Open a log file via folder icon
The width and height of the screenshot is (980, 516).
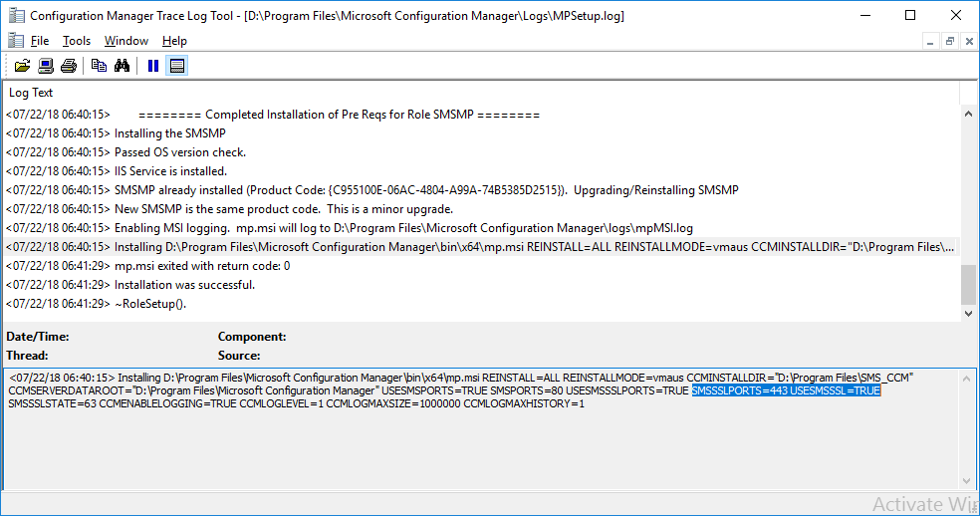[x=23, y=66]
